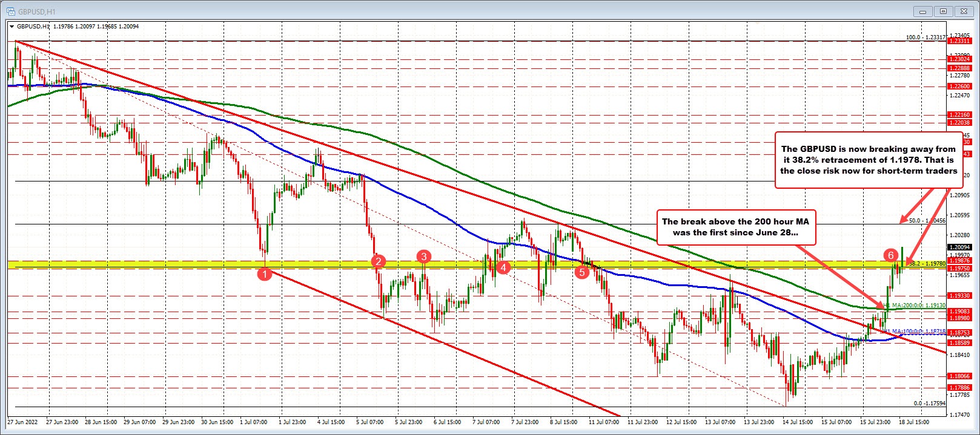The image size is (980, 435).
Task: Click the 13 Jul 07:00 time axis label
Action: (721, 422)
